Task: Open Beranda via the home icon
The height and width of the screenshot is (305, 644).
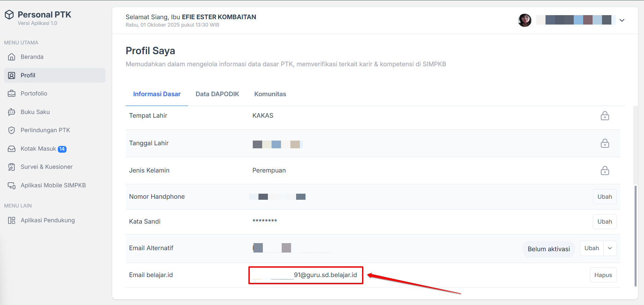Action: (12, 57)
